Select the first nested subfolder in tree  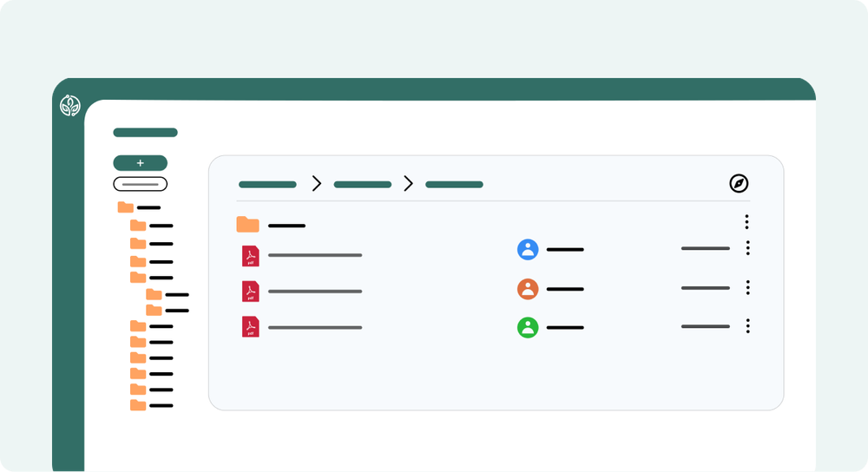tap(155, 294)
